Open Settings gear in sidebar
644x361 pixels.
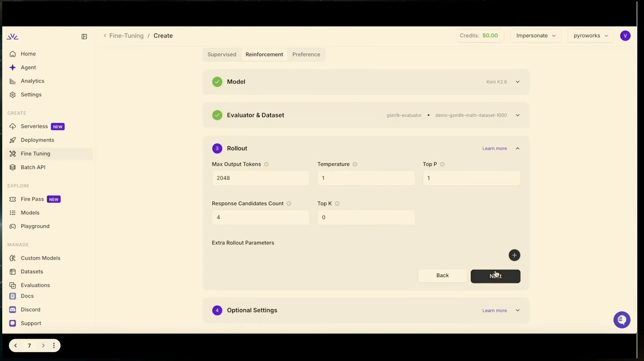(13, 95)
